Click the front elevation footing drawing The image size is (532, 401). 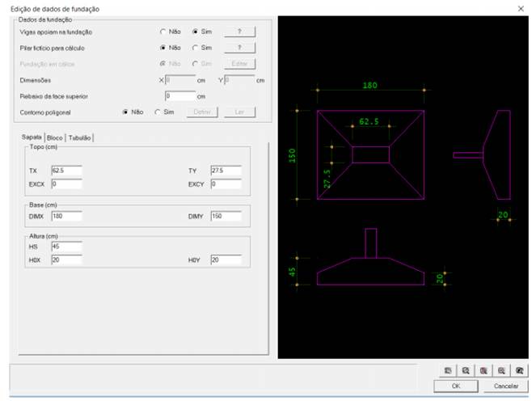point(370,256)
